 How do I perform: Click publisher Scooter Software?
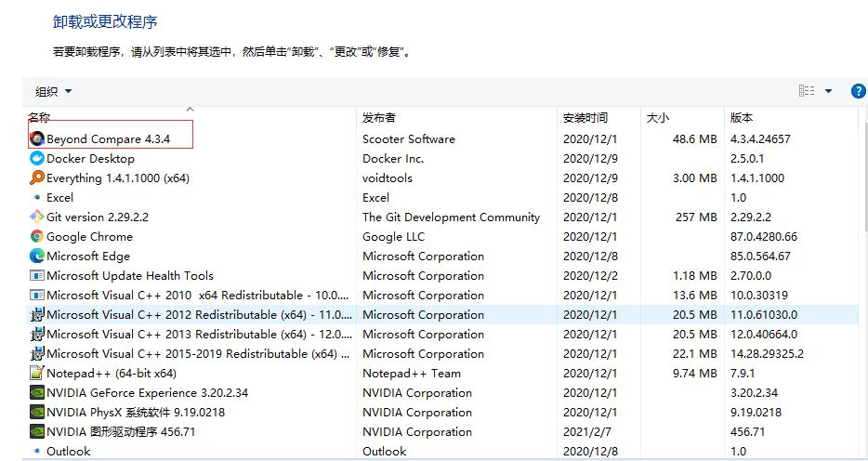(x=409, y=138)
